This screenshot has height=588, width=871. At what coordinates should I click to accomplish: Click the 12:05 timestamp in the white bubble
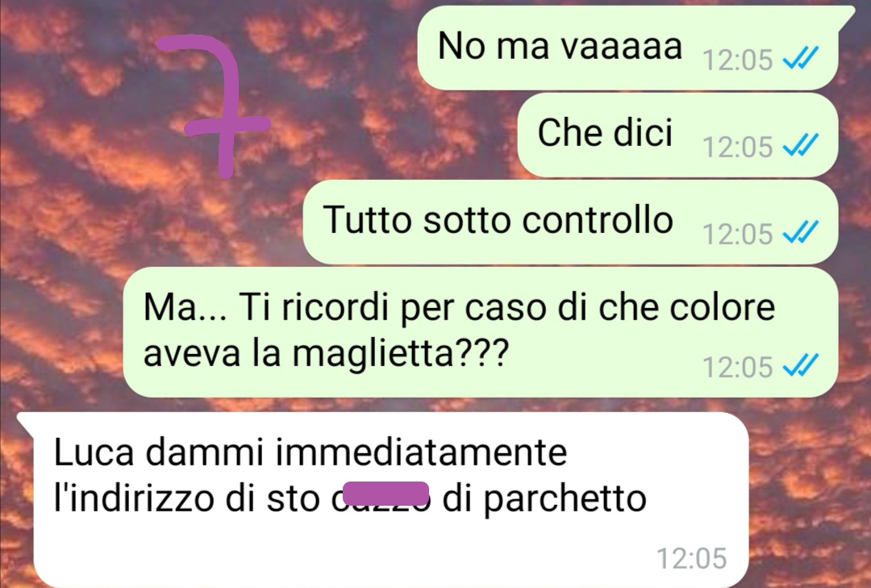click(x=692, y=558)
